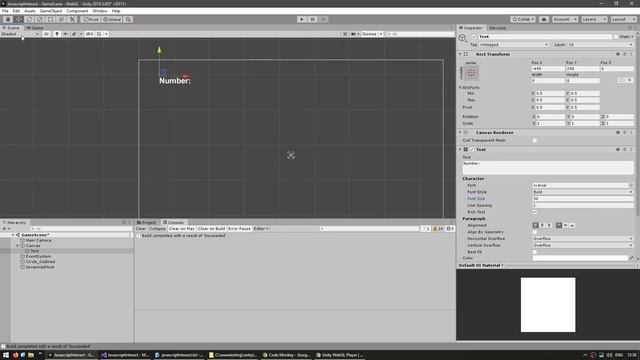
Task: Open Rect Transform help icon
Action: pyautogui.click(x=618, y=54)
